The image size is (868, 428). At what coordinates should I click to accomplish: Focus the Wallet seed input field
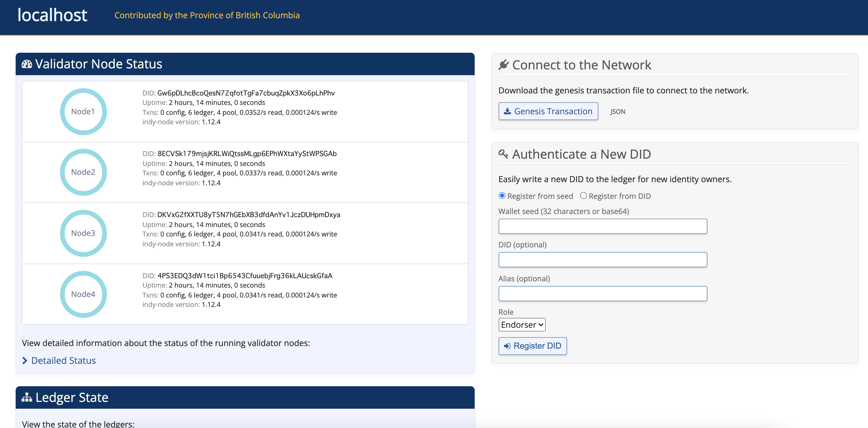(x=602, y=226)
